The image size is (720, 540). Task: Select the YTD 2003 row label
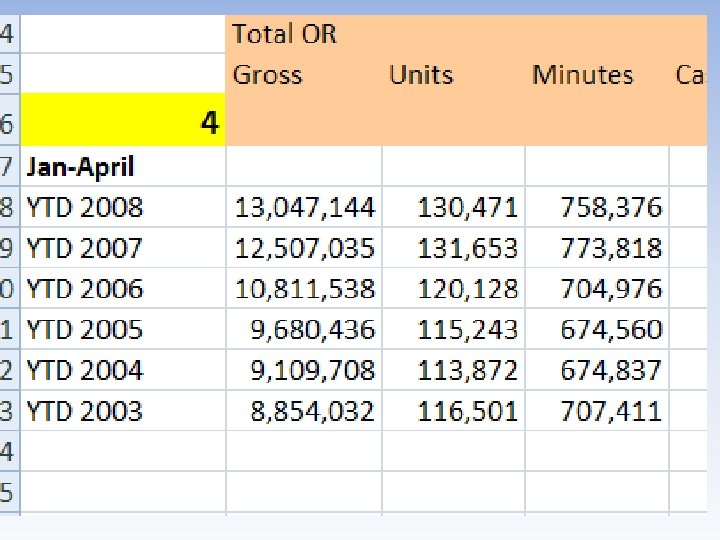(85, 411)
